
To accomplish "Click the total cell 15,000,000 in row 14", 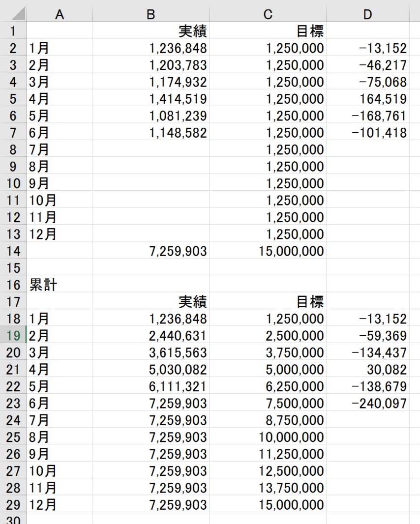I will [x=268, y=251].
